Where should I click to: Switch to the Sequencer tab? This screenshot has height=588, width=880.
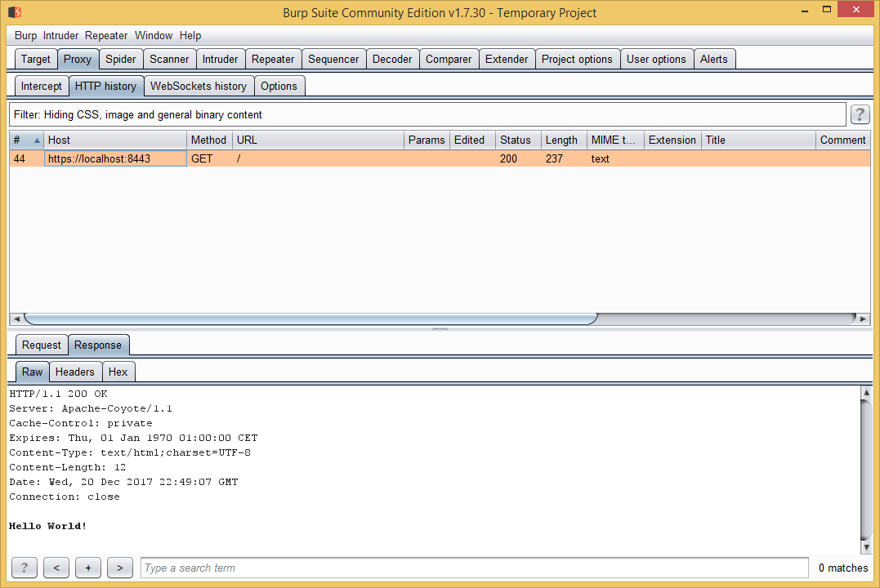tap(333, 59)
